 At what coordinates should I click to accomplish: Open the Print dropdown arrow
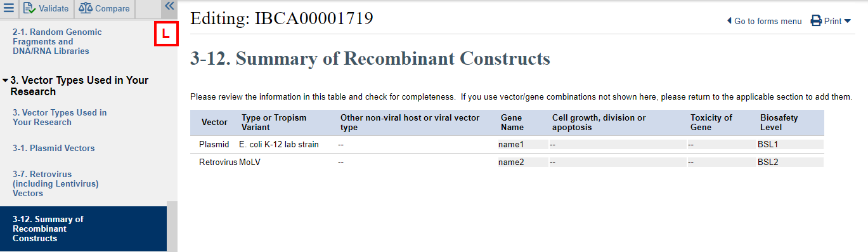(x=848, y=22)
